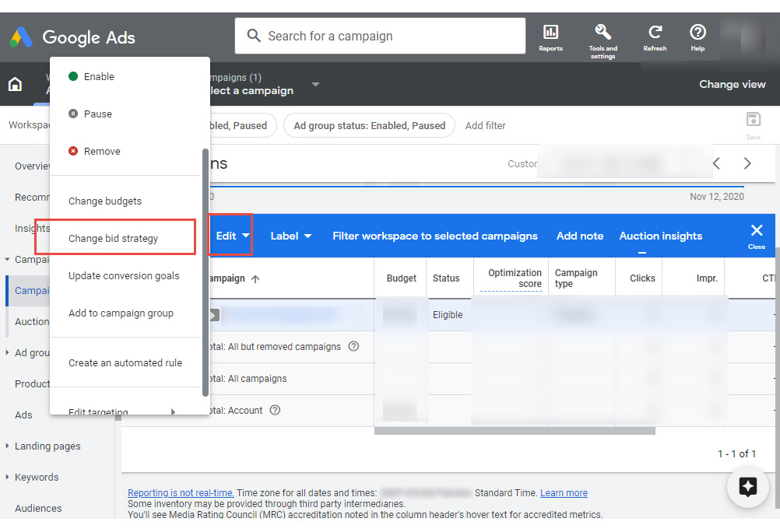The image size is (780, 532).
Task: Open the Learn more link
Action: 564,493
